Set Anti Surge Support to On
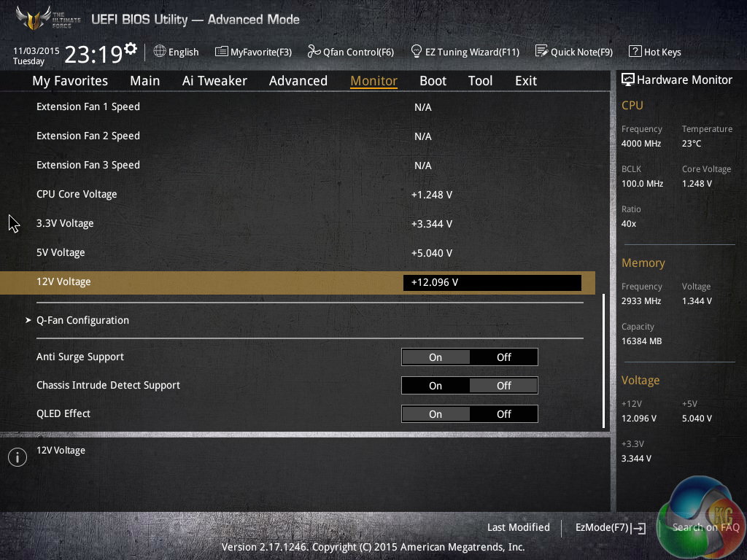 pyautogui.click(x=436, y=357)
